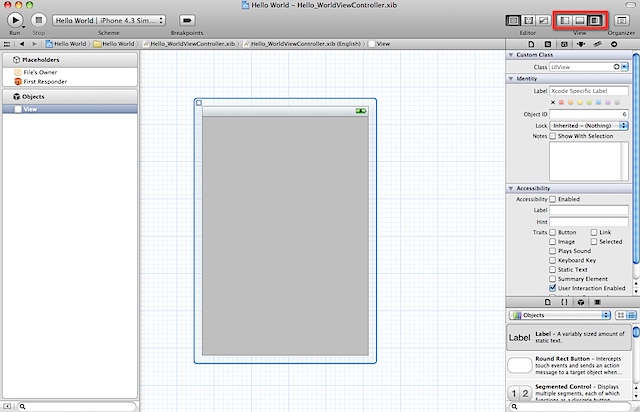Select the Hello World scheme popup
The width and height of the screenshot is (640, 412).
(109, 20)
